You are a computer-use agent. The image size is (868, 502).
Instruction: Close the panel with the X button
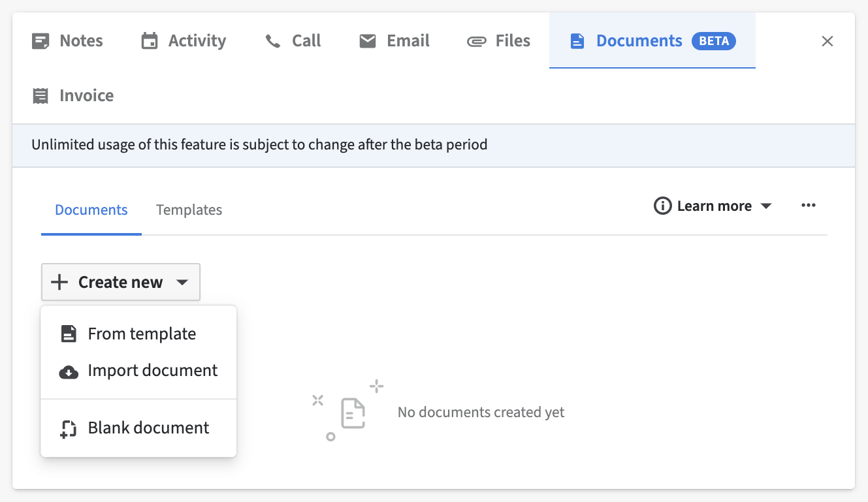[827, 40]
